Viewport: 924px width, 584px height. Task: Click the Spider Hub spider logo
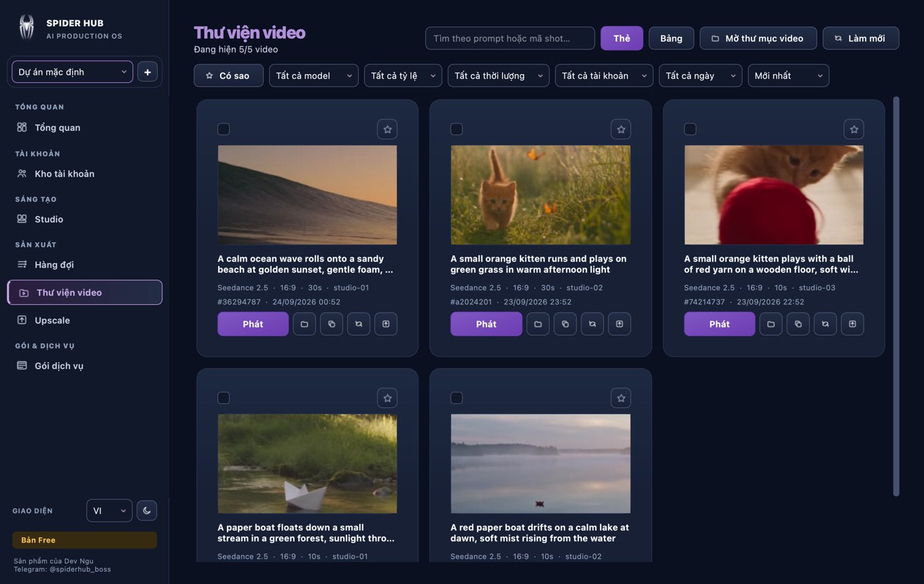pyautogui.click(x=26, y=28)
